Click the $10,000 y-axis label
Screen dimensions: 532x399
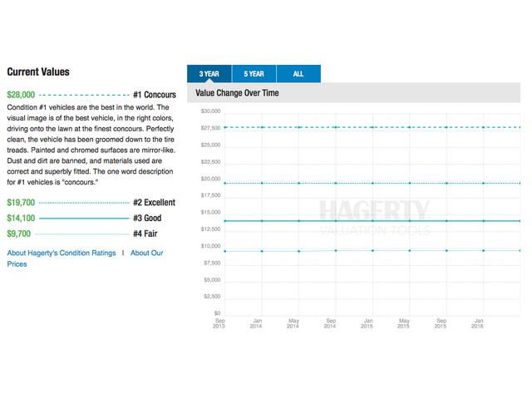pyautogui.click(x=210, y=246)
